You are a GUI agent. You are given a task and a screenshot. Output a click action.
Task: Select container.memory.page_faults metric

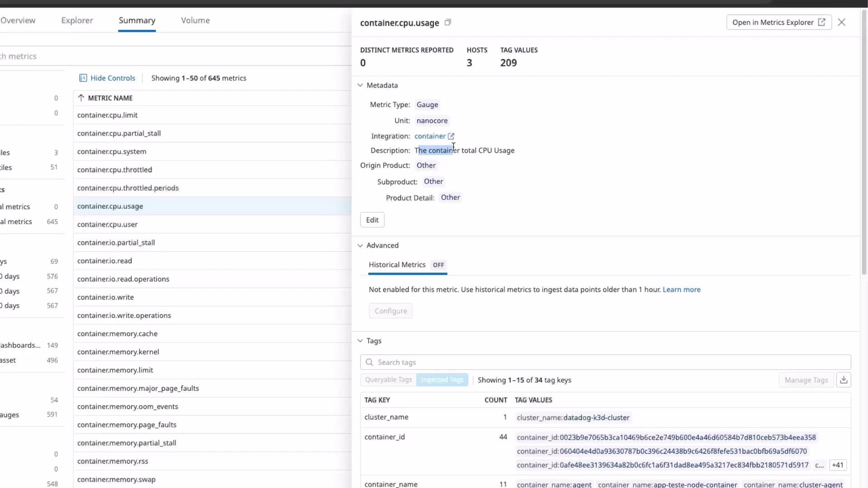(212, 425)
